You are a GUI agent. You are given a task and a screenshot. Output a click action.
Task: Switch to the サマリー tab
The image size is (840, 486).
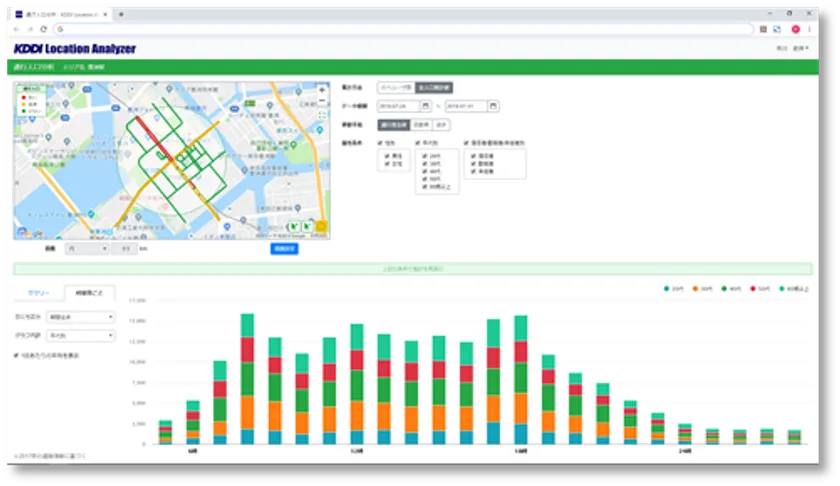pos(38,293)
